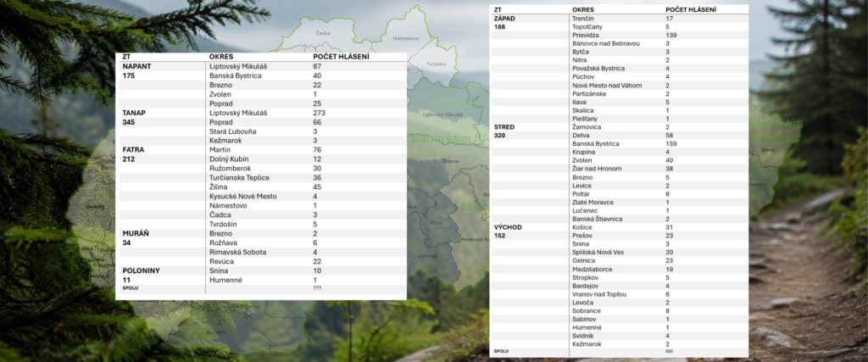Click the TANAP row label
The height and width of the screenshot is (362, 868).
[135, 113]
